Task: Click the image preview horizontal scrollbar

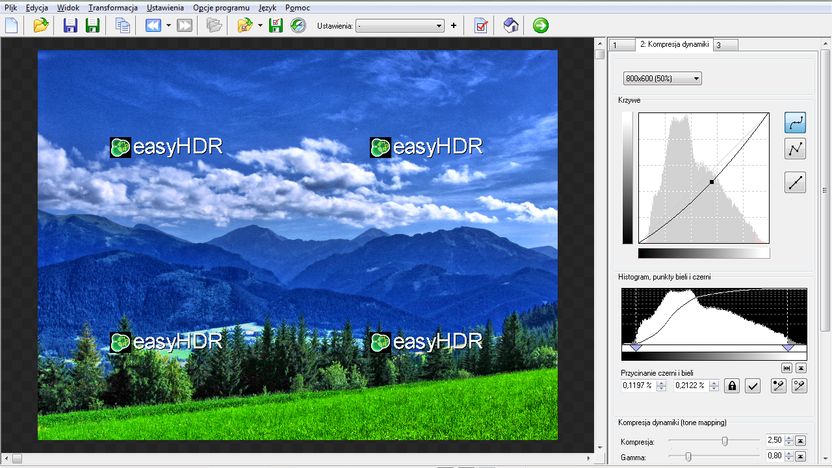Action: point(297,457)
